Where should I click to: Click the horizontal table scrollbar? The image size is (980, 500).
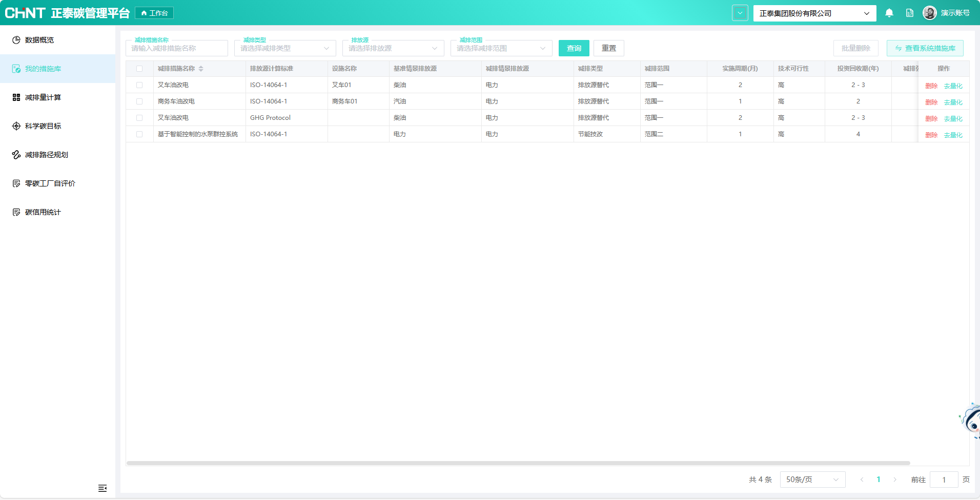[x=518, y=463]
